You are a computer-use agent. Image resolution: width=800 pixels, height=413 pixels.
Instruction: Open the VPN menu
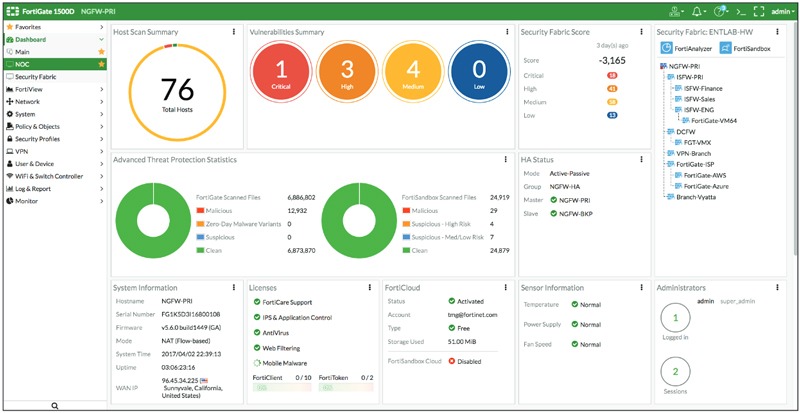[55, 152]
